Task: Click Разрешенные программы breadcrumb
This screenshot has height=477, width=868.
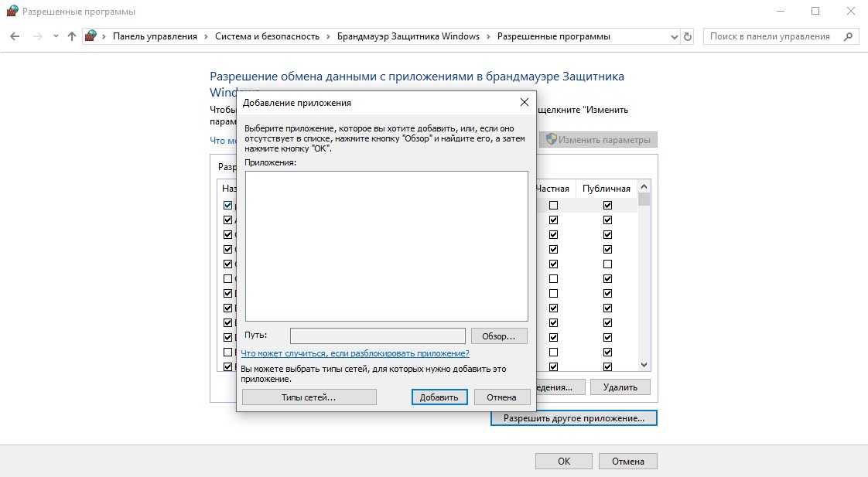Action: pos(554,36)
